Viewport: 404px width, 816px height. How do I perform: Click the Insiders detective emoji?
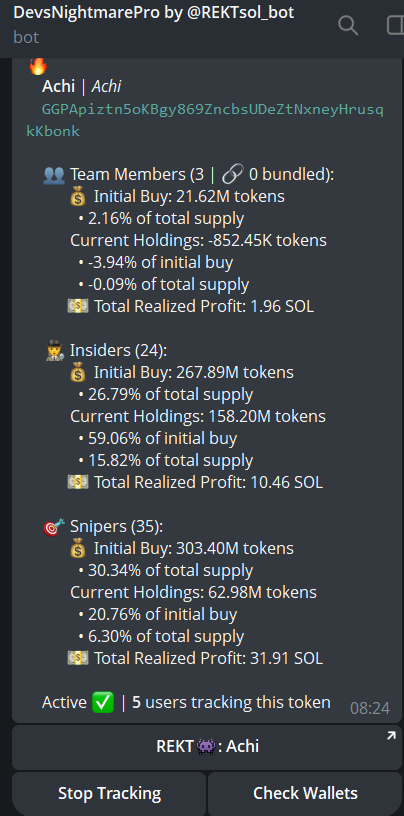pos(55,351)
